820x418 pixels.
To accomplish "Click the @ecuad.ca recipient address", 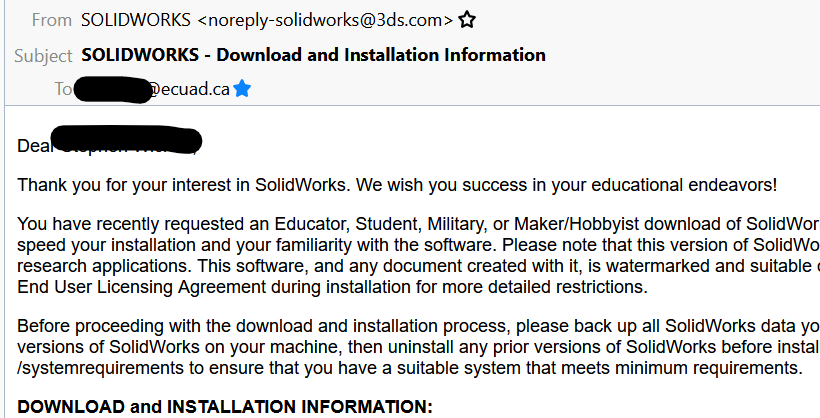I will [x=189, y=89].
